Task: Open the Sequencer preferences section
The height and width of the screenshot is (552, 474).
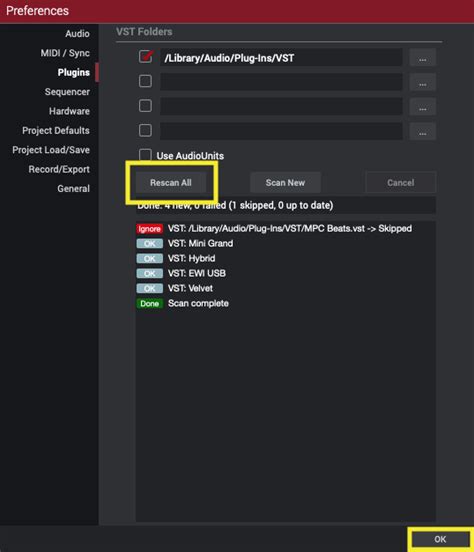Action: point(67,92)
